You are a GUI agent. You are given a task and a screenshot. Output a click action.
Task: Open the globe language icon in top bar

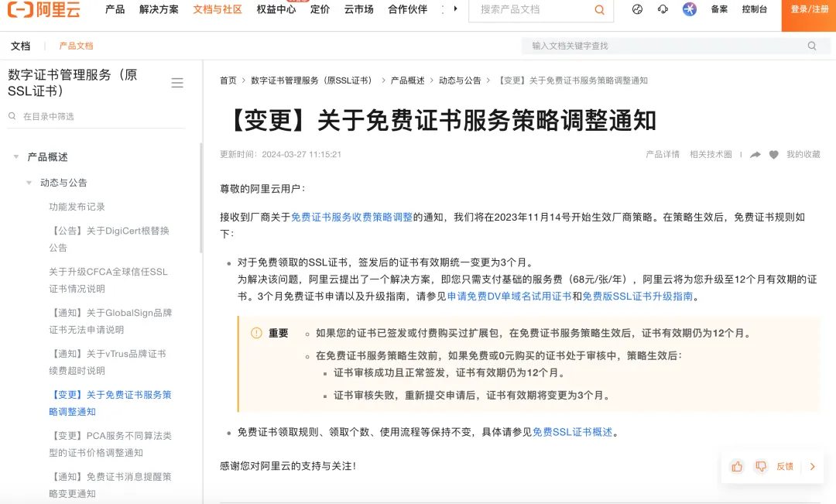[x=637, y=9]
